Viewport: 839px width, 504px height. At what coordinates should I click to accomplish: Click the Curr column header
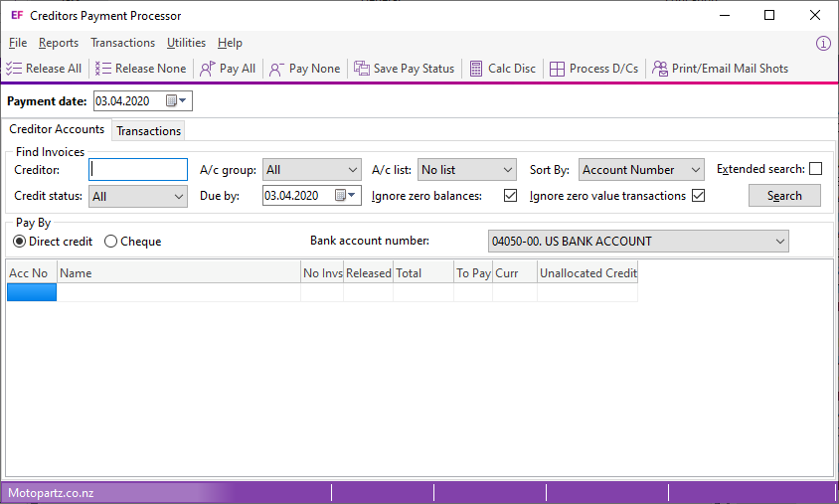515,272
